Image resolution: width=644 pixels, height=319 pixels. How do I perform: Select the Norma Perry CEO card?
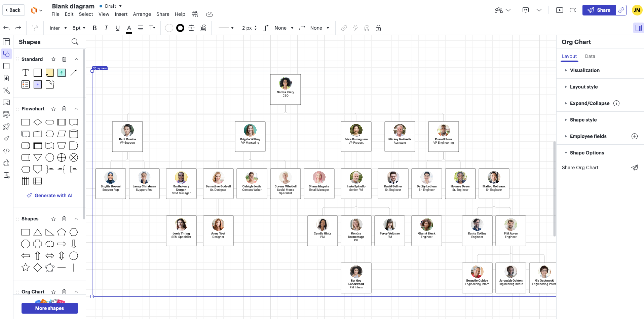pyautogui.click(x=285, y=90)
